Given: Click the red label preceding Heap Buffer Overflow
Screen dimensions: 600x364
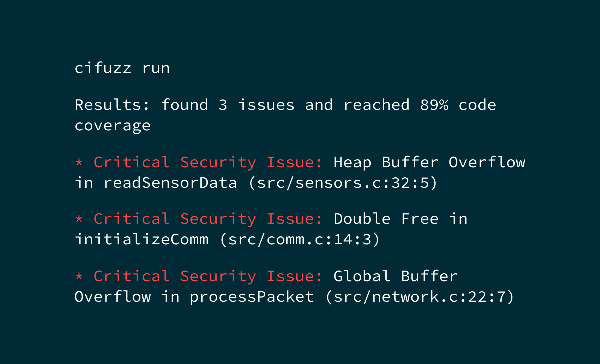Looking at the screenshot, I should pyautogui.click(x=208, y=162).
